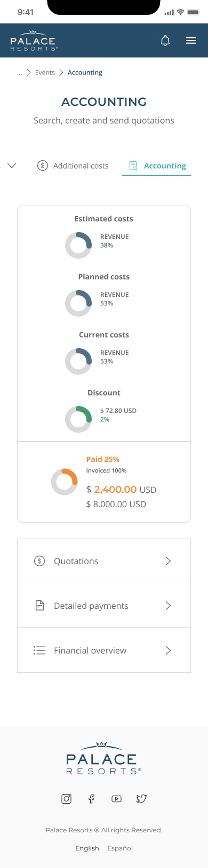Switch to the Additional costs tab
Image resolution: width=208 pixels, height=868 pixels.
click(73, 166)
